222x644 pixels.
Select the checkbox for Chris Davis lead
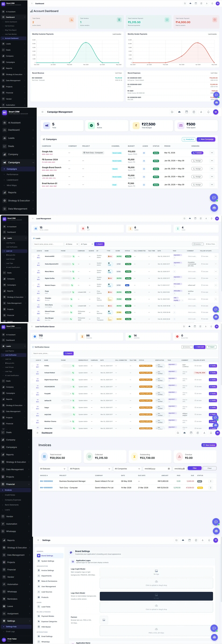33,306
